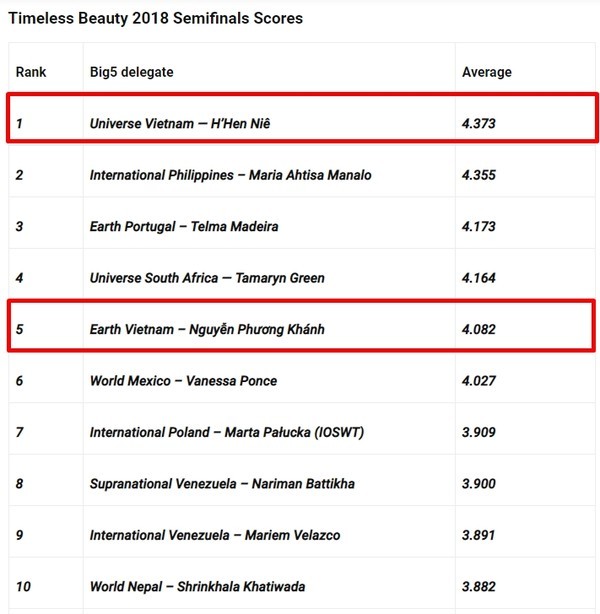Select Earth Portugal – Telma Madeira row text

pyautogui.click(x=184, y=227)
